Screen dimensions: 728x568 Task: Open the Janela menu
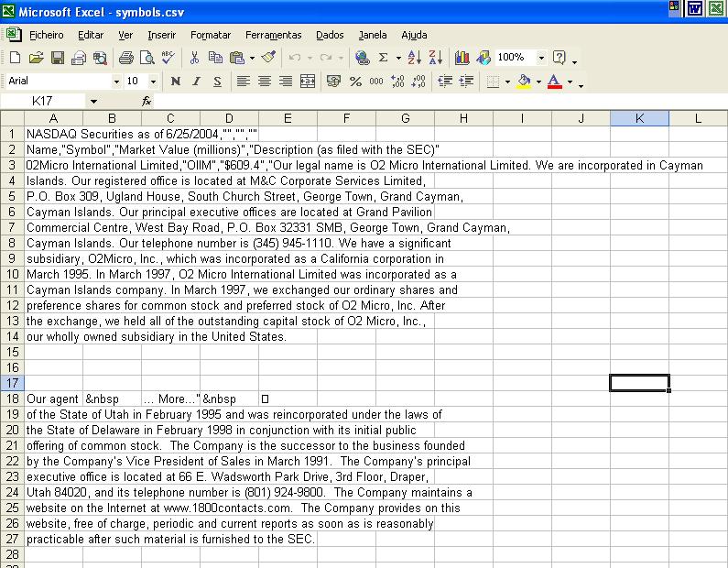pyautogui.click(x=373, y=35)
